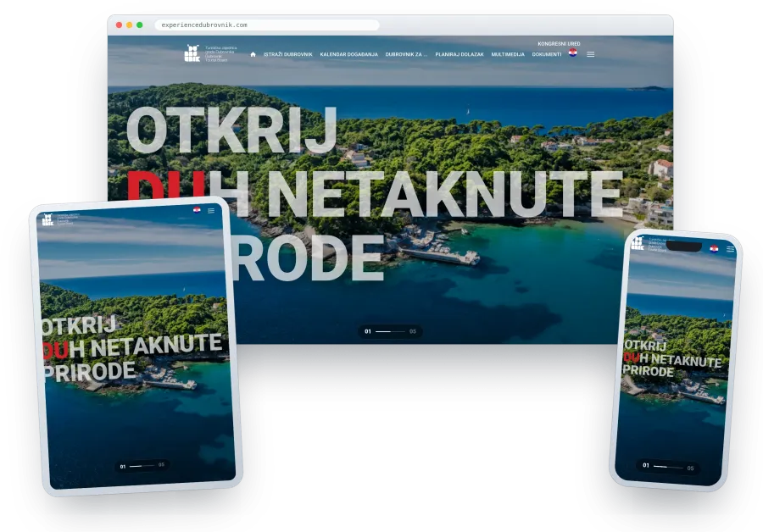Image resolution: width=763 pixels, height=532 pixels.
Task: Open the hamburger menu on phone
Action: (730, 249)
